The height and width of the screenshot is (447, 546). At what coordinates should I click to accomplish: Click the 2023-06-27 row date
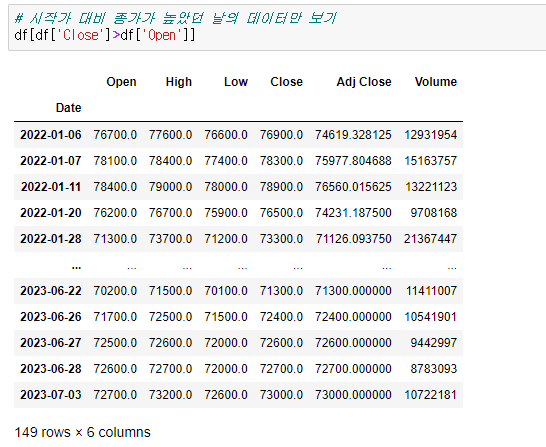click(51, 343)
